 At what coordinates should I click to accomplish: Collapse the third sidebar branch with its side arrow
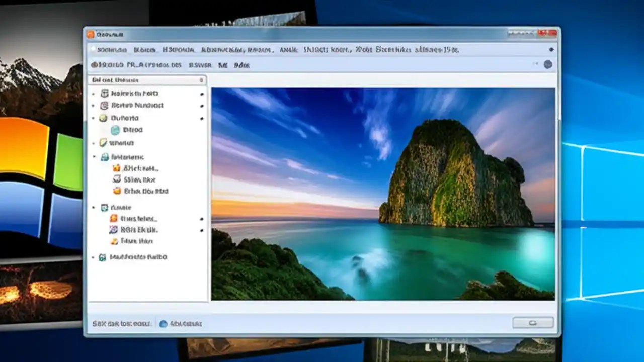[202, 118]
